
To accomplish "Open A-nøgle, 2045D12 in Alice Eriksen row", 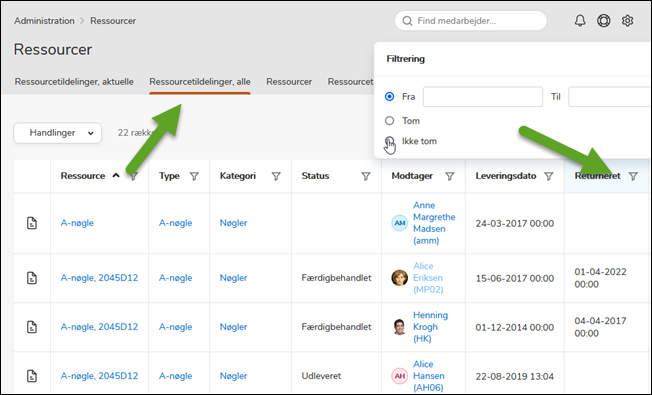I will (x=99, y=278).
